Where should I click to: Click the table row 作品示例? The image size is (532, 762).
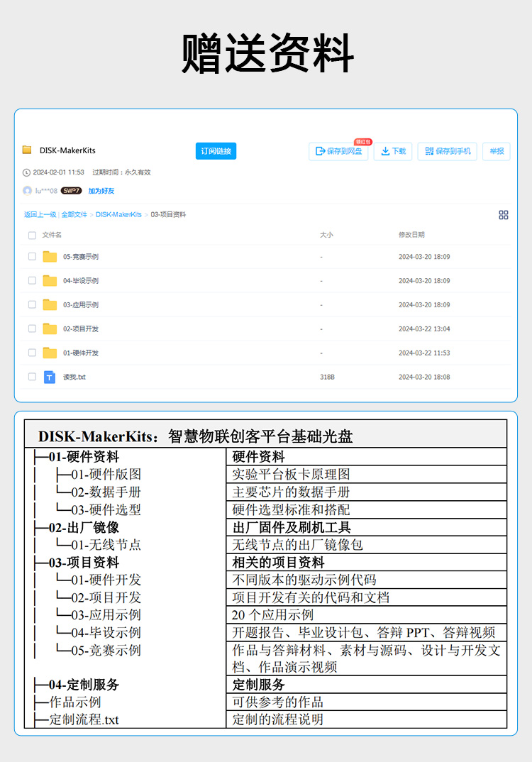74,702
